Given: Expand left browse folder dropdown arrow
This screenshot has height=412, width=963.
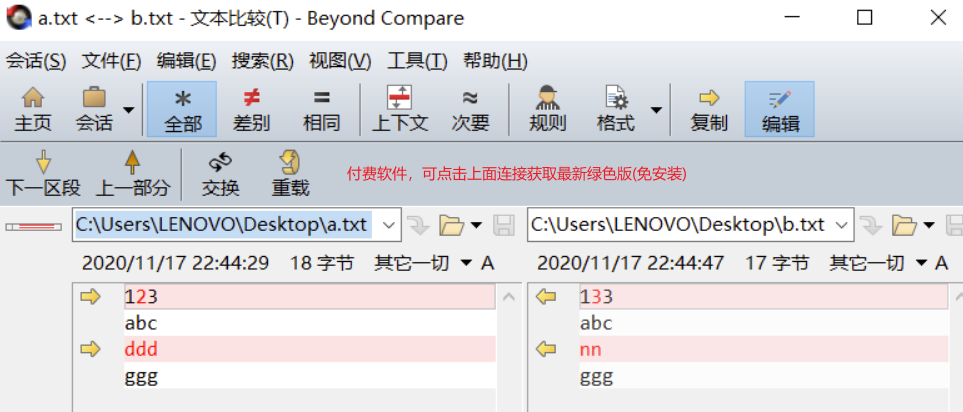Looking at the screenshot, I should pyautogui.click(x=476, y=225).
